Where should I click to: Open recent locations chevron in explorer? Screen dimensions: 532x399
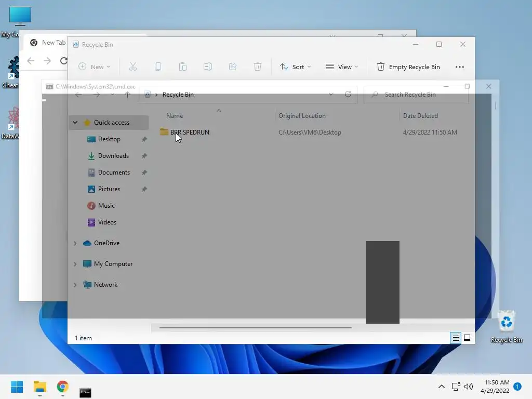[113, 95]
